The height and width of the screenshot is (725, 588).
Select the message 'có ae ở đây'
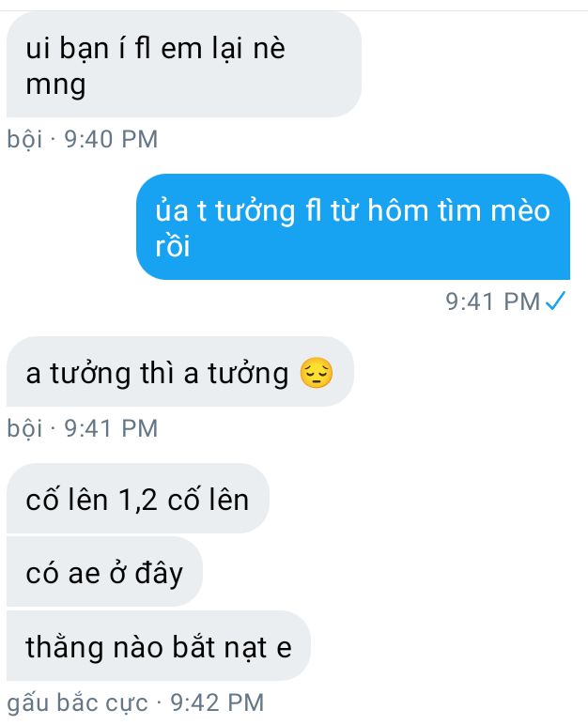[104, 572]
